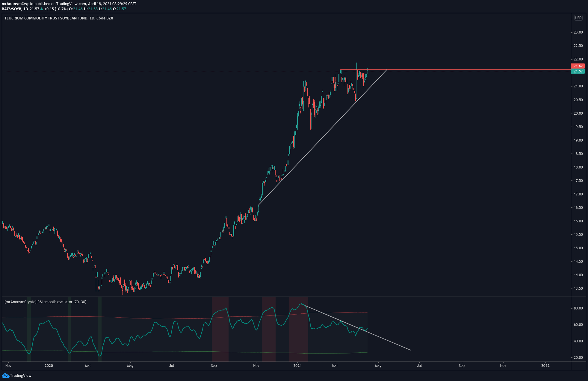Click the high value H:21.68
Image resolution: width=588 pixels, height=381 pixels.
[91, 9]
